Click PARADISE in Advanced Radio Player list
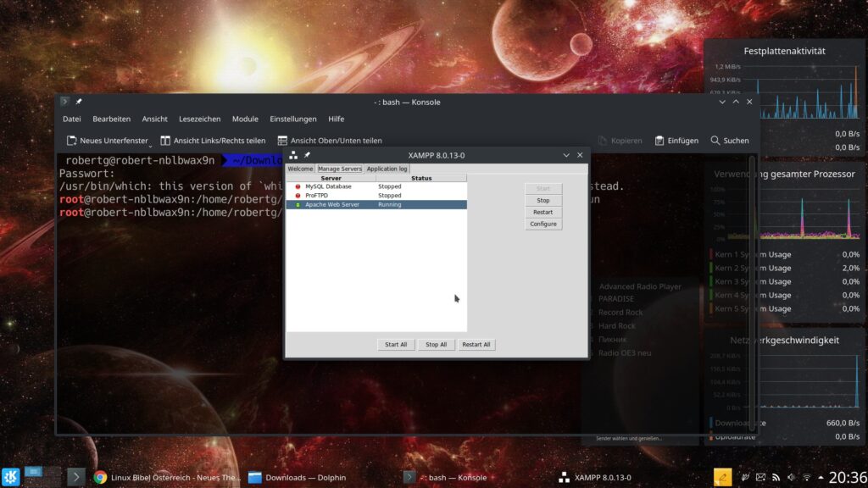This screenshot has height=488, width=868. pyautogui.click(x=616, y=299)
